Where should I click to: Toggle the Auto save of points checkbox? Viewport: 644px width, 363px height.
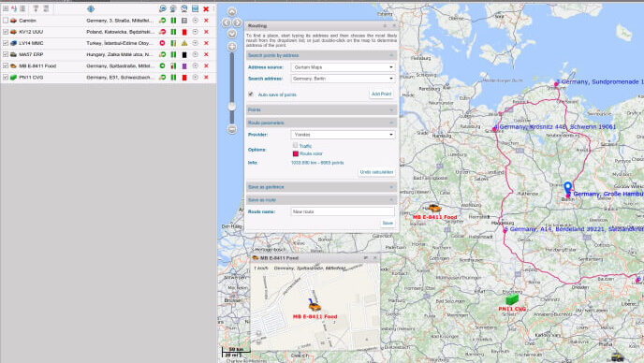point(251,94)
